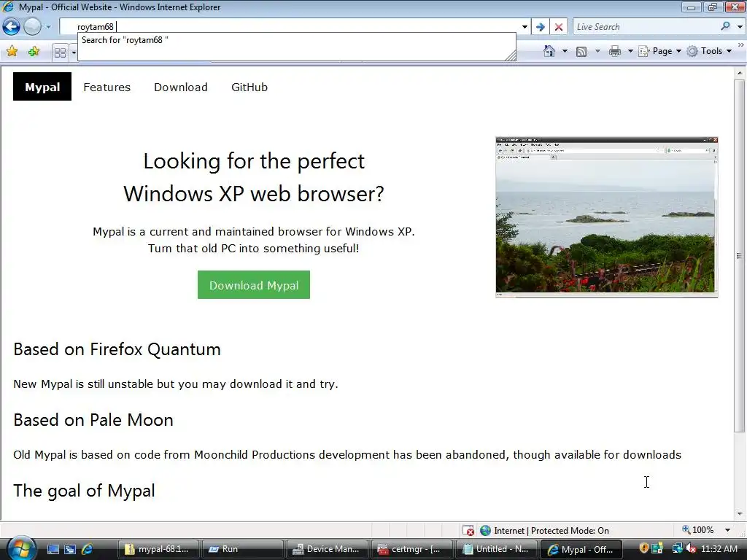Screen dimensions: 747x560
Task: Open the Download navigation link
Action: 181,87
